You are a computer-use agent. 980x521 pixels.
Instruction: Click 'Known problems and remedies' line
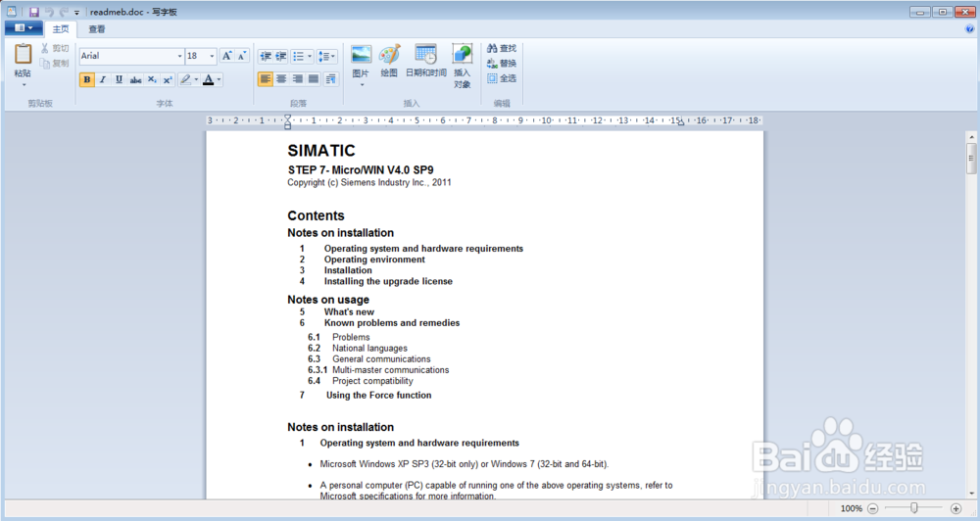[x=392, y=323]
